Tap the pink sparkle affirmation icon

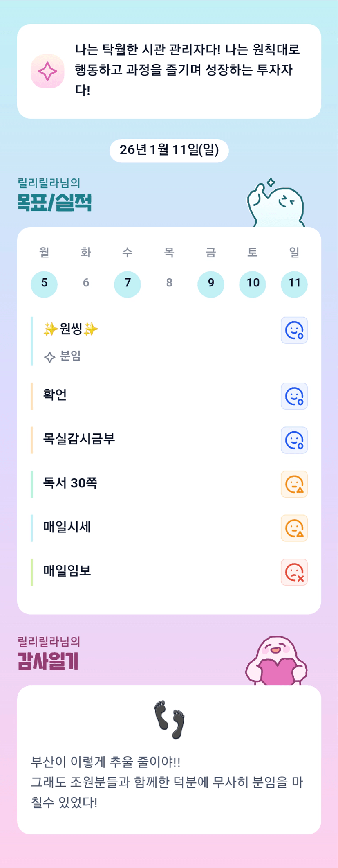click(x=47, y=72)
